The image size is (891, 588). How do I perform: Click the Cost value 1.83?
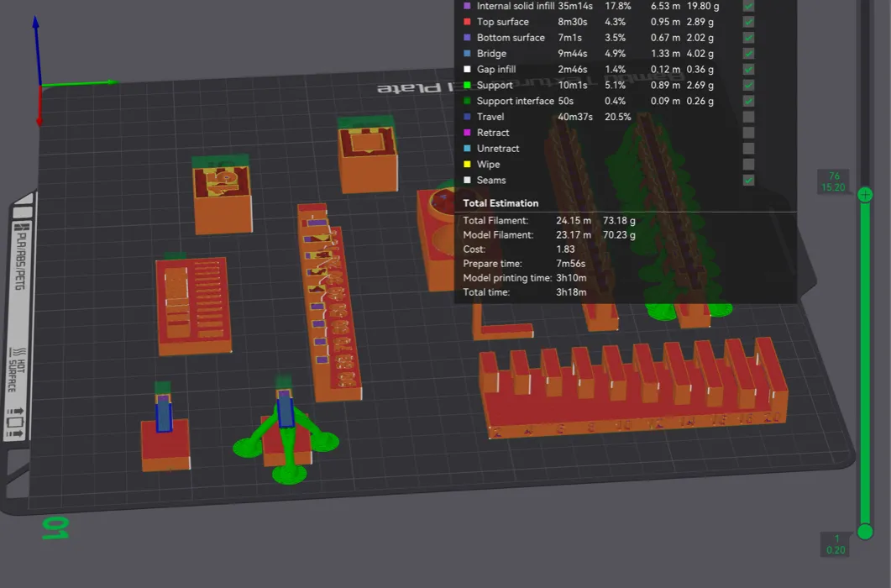click(565, 249)
